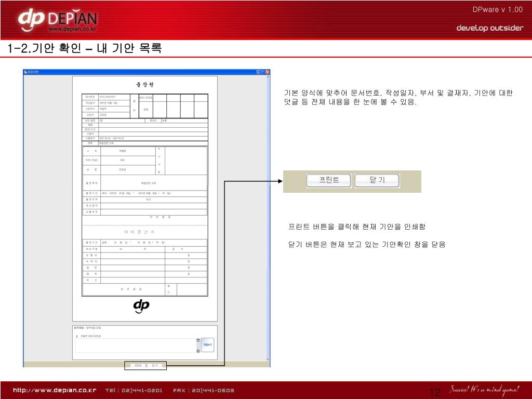The width and height of the screenshot is (532, 399).
Task: Click inside the comment text box
Action: 135,345
